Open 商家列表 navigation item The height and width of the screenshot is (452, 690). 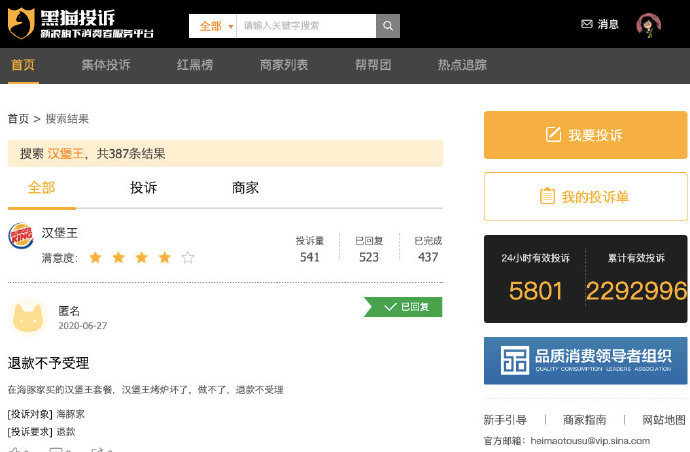284,65
